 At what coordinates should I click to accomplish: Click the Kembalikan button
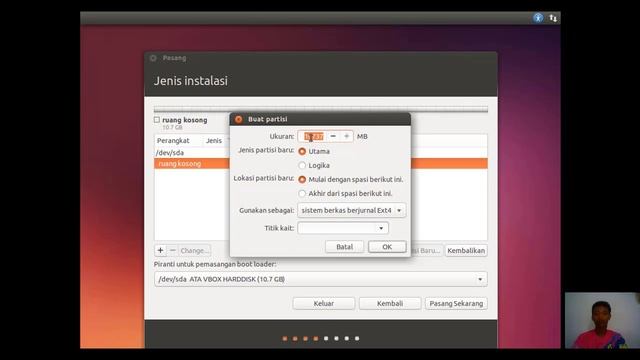(x=466, y=251)
